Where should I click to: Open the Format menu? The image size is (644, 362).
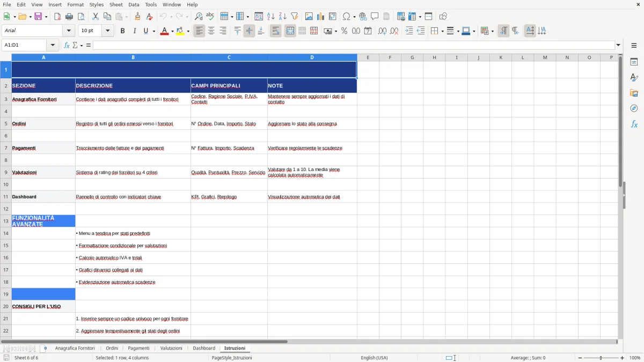(x=75, y=4)
